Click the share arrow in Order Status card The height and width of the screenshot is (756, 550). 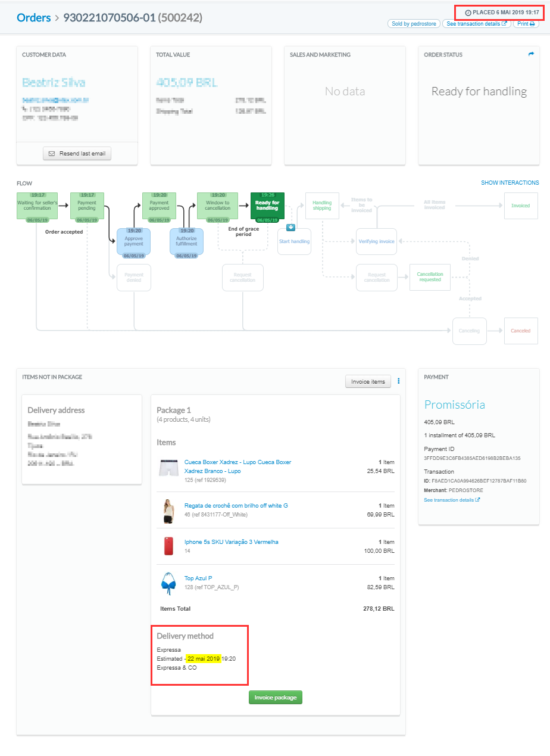[x=531, y=54]
